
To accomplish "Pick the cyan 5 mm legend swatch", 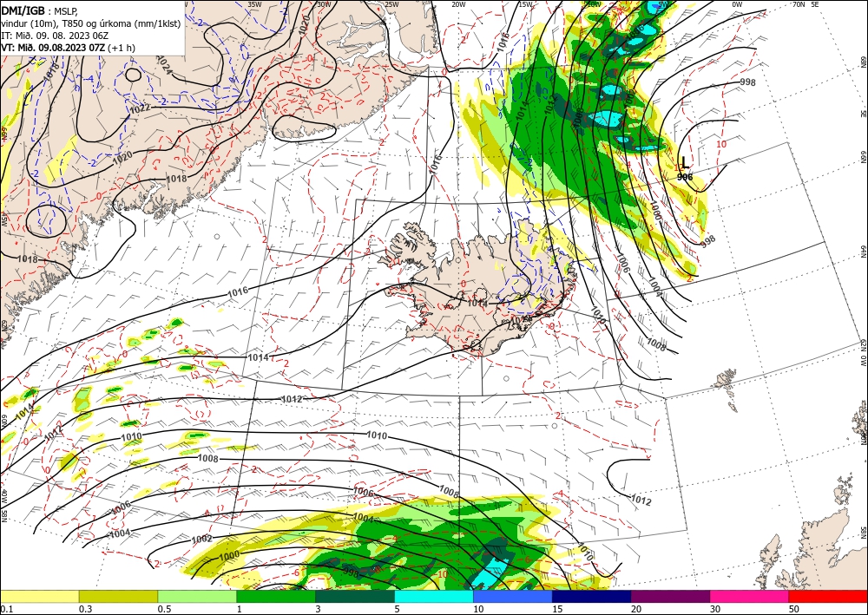I will click(434, 597).
